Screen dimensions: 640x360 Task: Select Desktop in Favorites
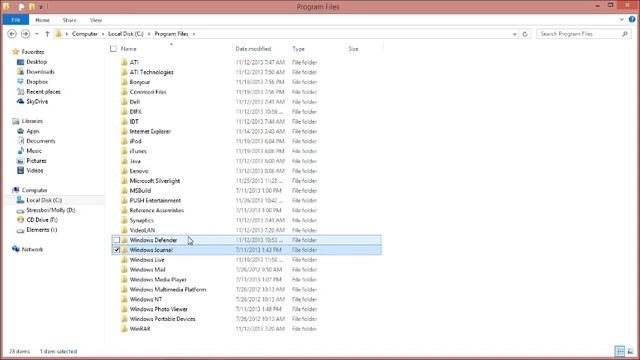tap(36, 62)
